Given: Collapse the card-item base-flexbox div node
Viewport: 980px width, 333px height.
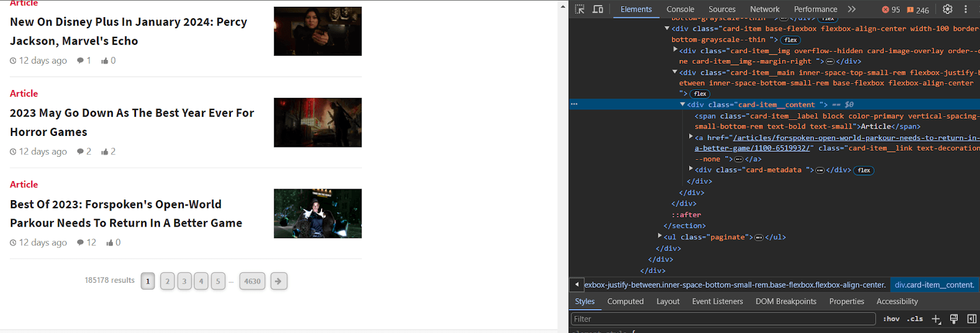Looking at the screenshot, I should [x=667, y=28].
